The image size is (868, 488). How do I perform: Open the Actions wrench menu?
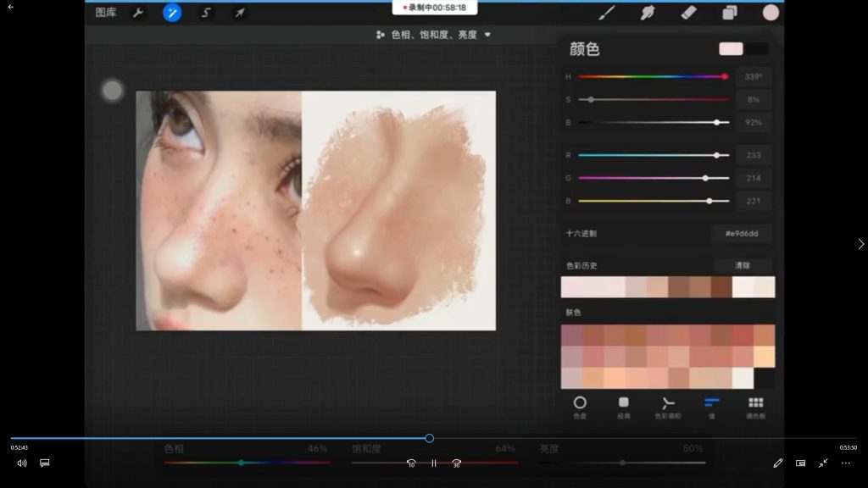pos(137,13)
